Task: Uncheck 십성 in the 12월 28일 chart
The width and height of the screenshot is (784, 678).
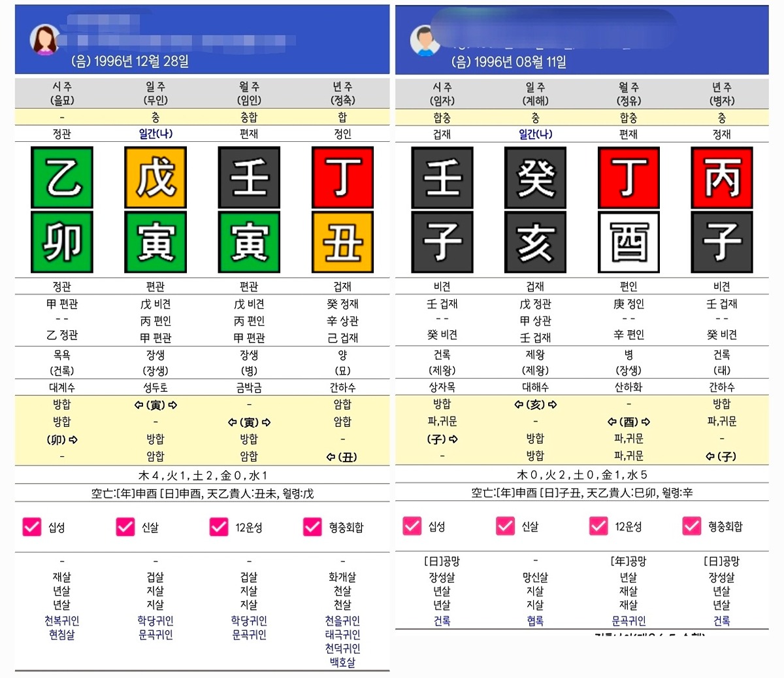Action: [x=32, y=527]
